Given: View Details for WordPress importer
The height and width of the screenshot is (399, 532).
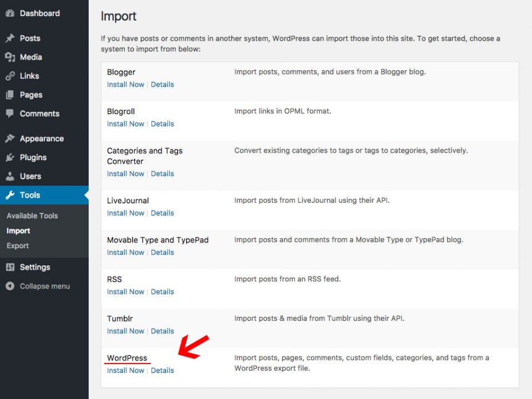Looking at the screenshot, I should [x=162, y=371].
